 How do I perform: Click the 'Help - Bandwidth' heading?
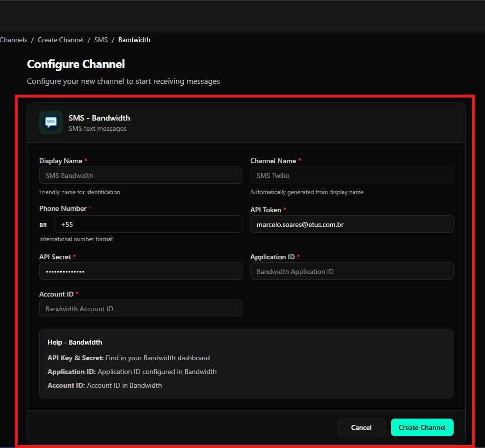point(75,342)
